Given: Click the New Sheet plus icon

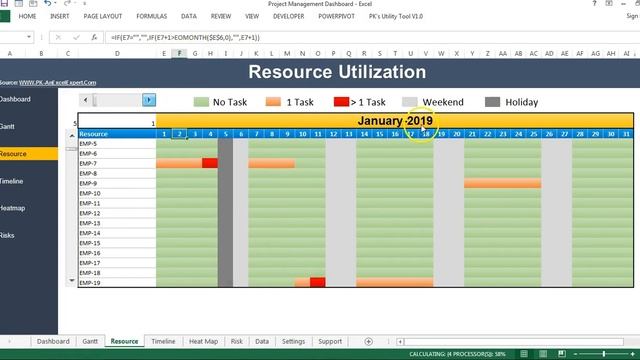Looking at the screenshot, I should [368, 342].
